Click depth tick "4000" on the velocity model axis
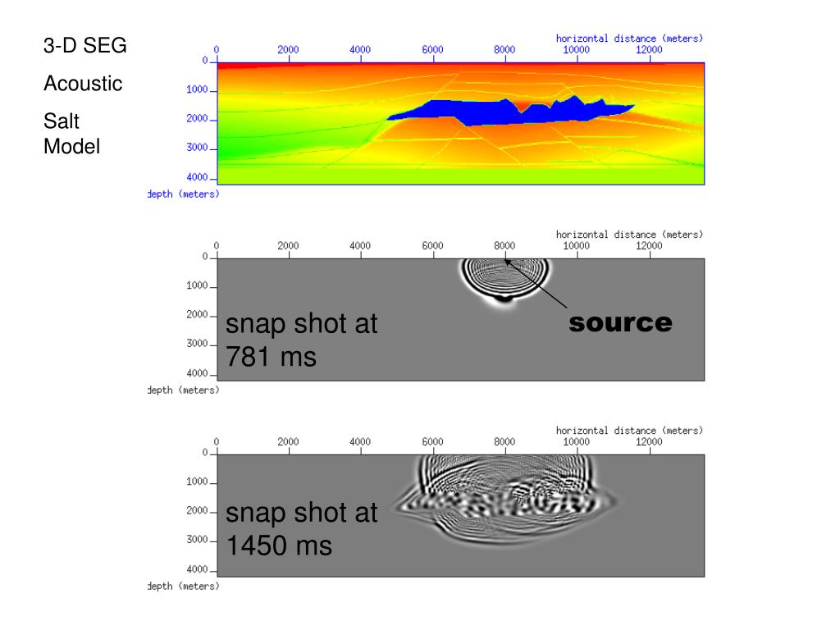Screen dimensions: 840x630 click(x=197, y=177)
